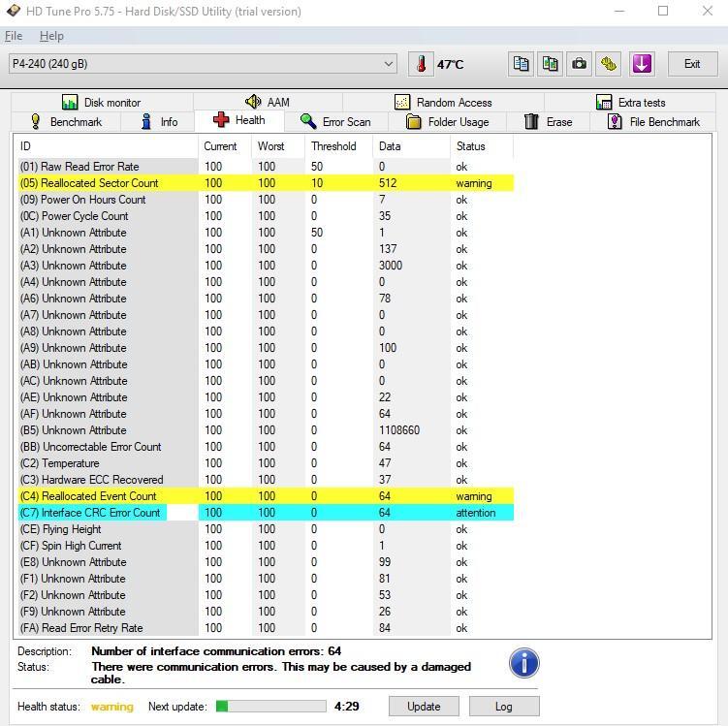The image size is (728, 726).
Task: Select the Health tab
Action: pyautogui.click(x=239, y=120)
